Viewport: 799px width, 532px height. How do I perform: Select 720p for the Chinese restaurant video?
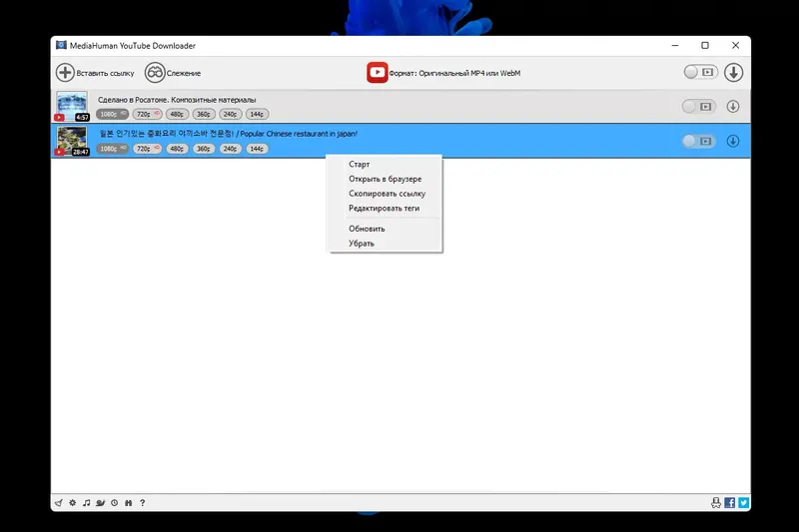pos(147,149)
